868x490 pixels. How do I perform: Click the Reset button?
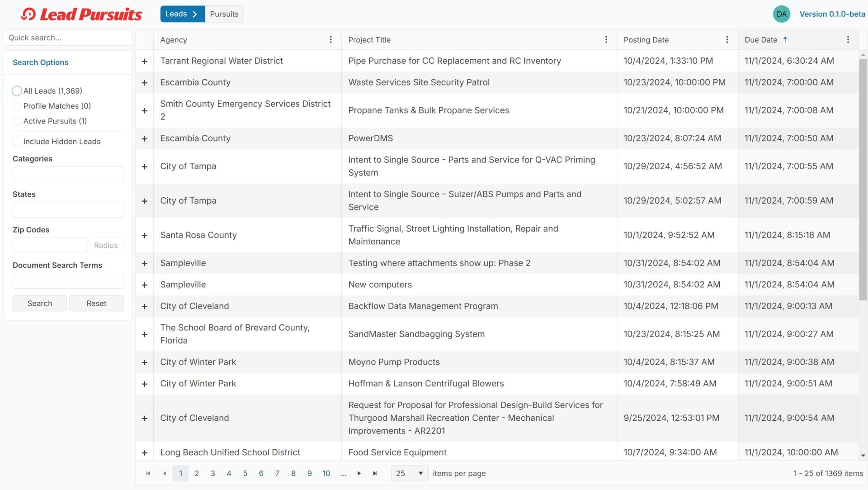[x=96, y=303]
